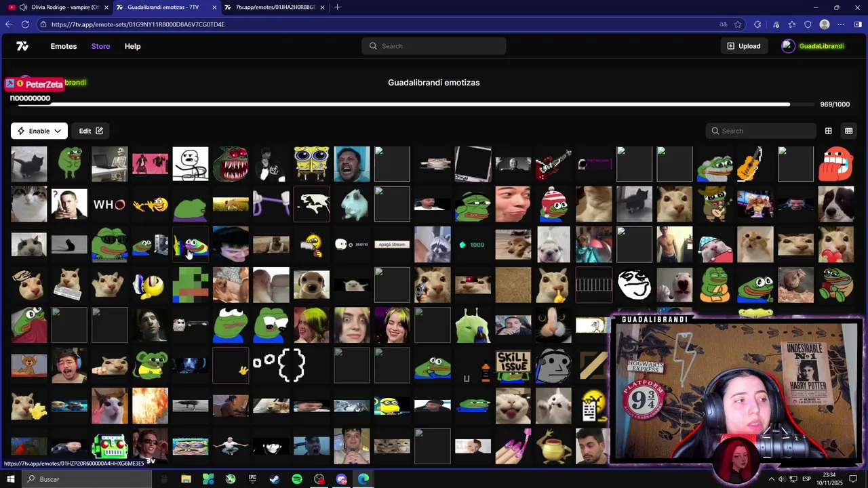Launch Epic Games from taskbar
This screenshot has width=868, height=488.
point(252,479)
